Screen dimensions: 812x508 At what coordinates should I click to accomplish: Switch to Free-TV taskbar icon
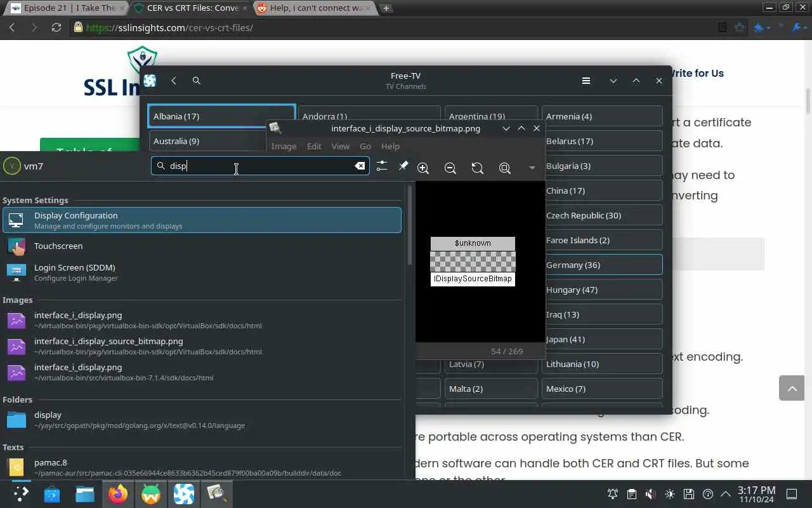[184, 493]
